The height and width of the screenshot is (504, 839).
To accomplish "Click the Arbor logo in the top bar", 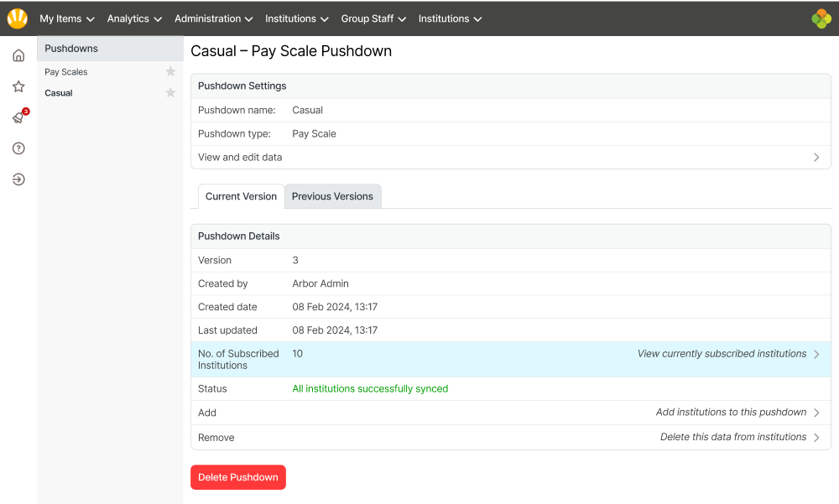I will click(x=17, y=18).
